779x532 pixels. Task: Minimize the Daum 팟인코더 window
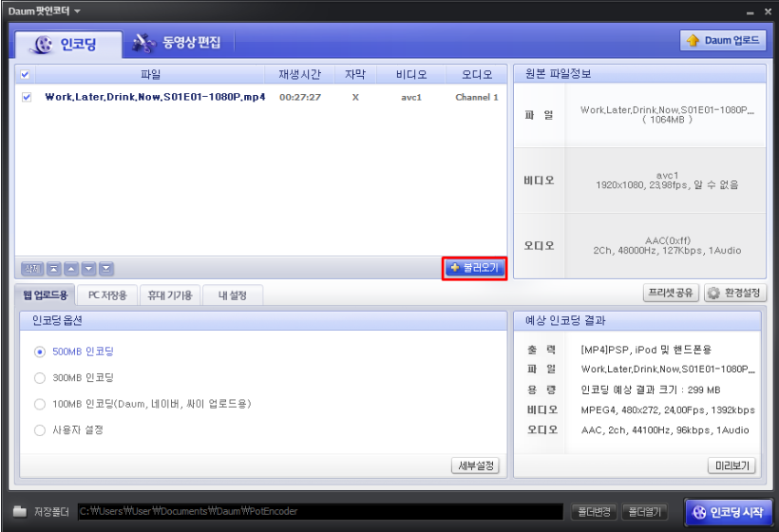click(x=750, y=12)
